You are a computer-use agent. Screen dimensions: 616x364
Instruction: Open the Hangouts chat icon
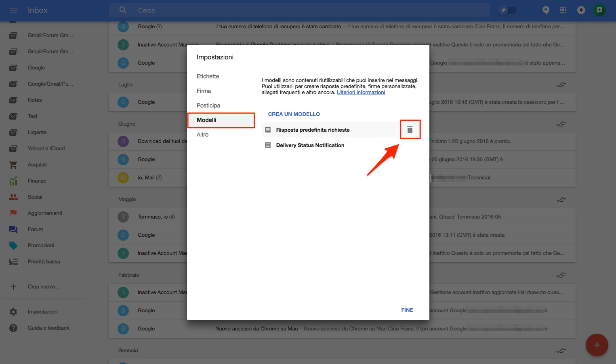click(x=546, y=10)
